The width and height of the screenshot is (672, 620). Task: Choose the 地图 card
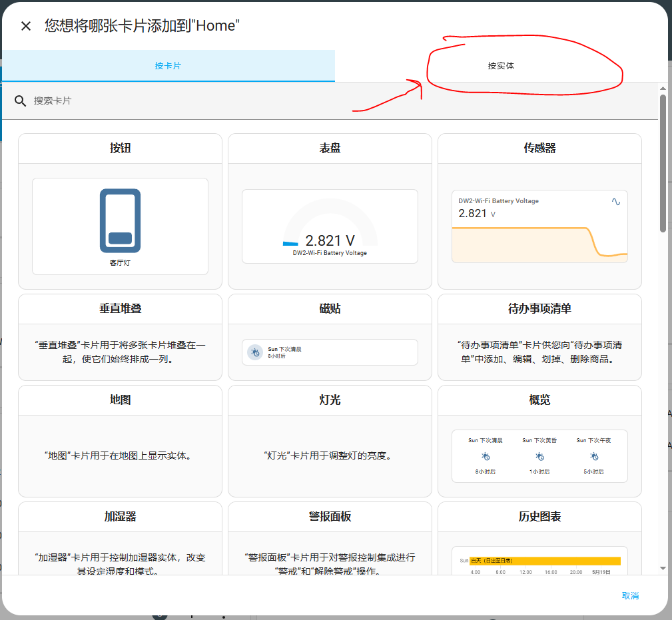[120, 441]
